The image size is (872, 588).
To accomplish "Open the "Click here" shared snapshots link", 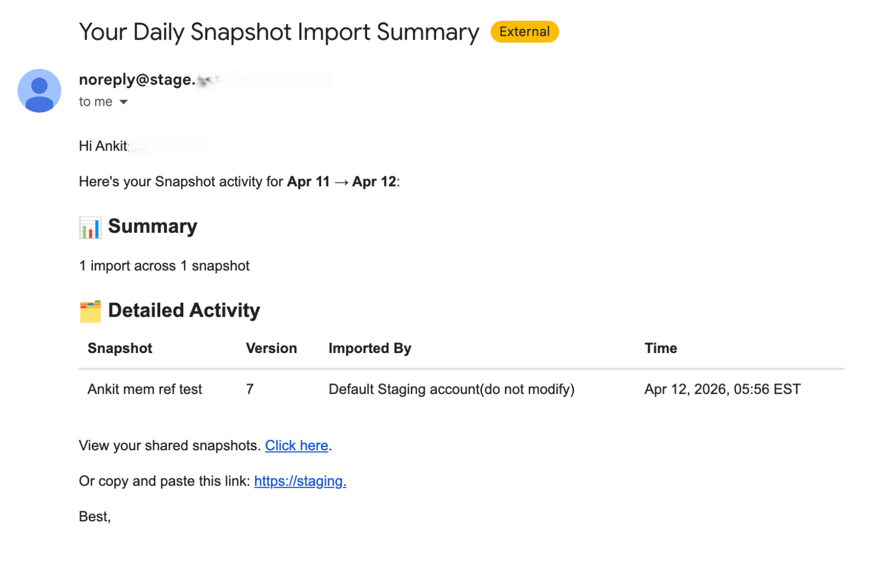I will 297,445.
